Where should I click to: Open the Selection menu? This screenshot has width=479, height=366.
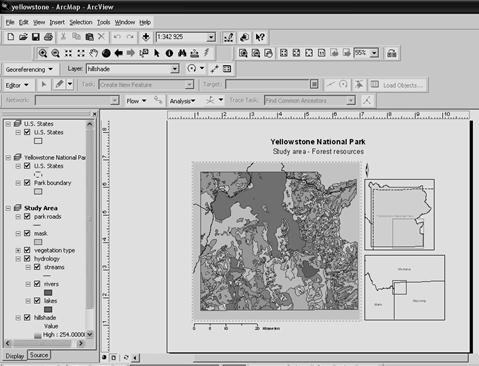click(81, 22)
